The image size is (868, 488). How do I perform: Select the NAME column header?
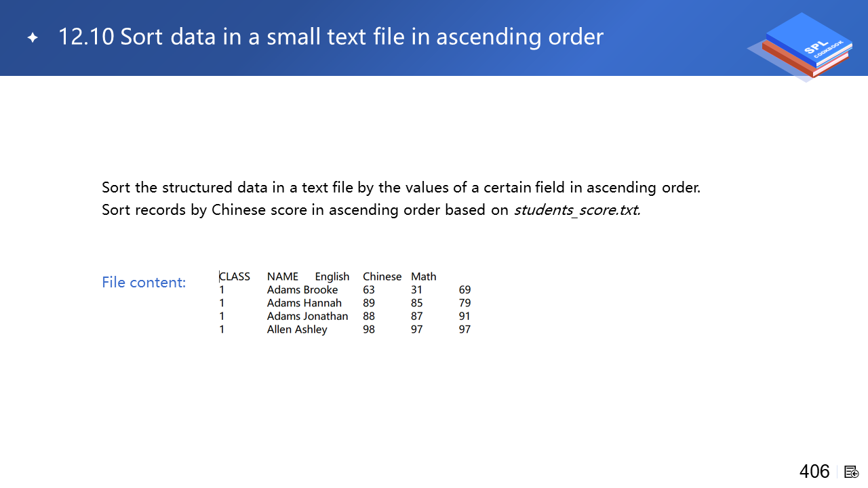coord(283,277)
